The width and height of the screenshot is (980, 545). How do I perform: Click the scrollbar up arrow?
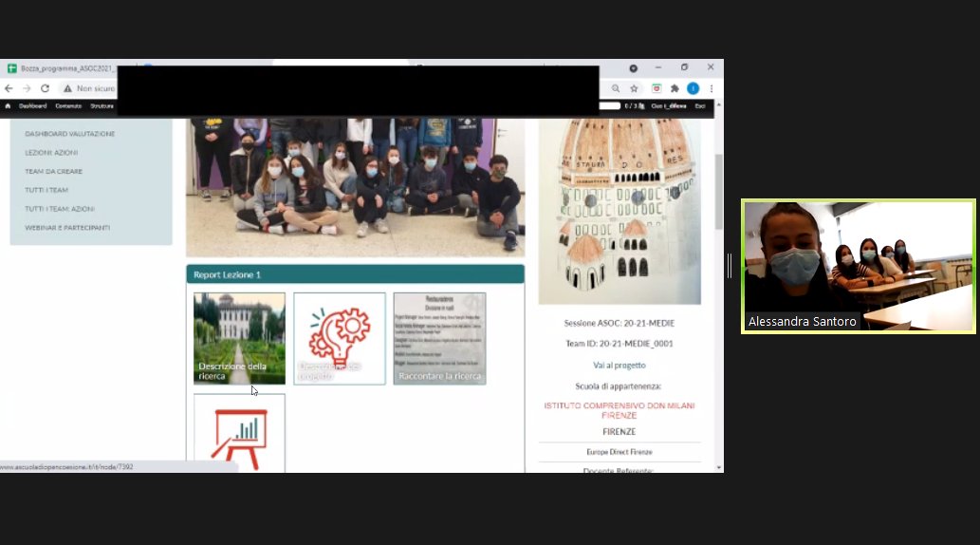(x=719, y=105)
